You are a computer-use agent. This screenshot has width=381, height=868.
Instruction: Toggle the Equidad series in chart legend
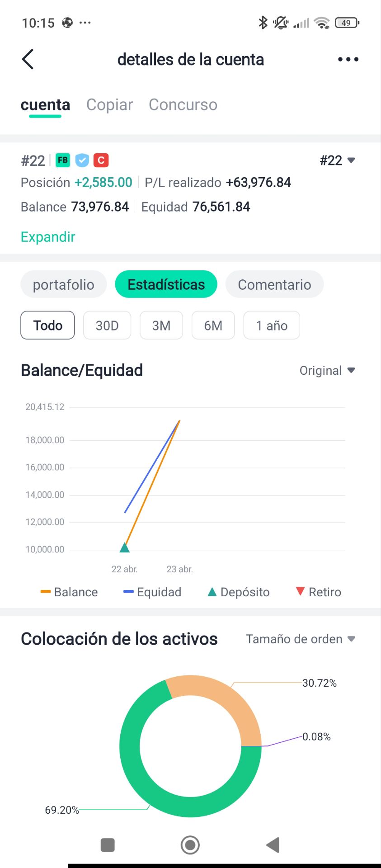click(152, 592)
